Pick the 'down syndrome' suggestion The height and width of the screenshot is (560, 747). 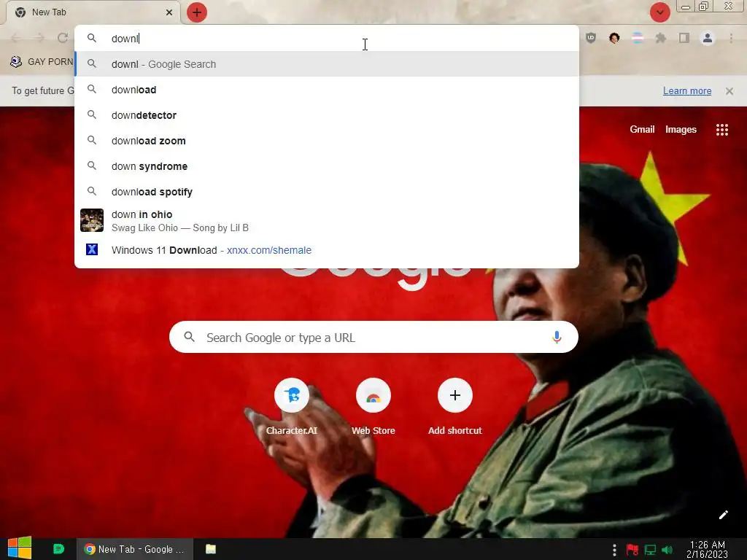[327, 166]
